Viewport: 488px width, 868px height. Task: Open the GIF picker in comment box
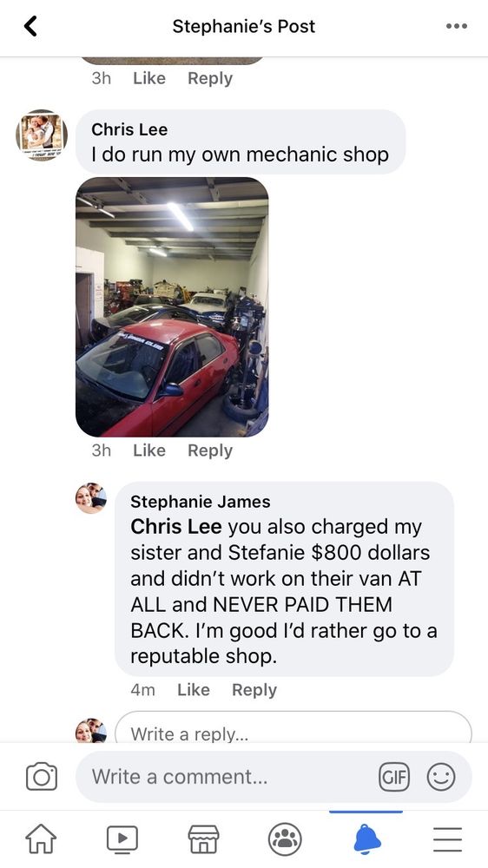(394, 777)
